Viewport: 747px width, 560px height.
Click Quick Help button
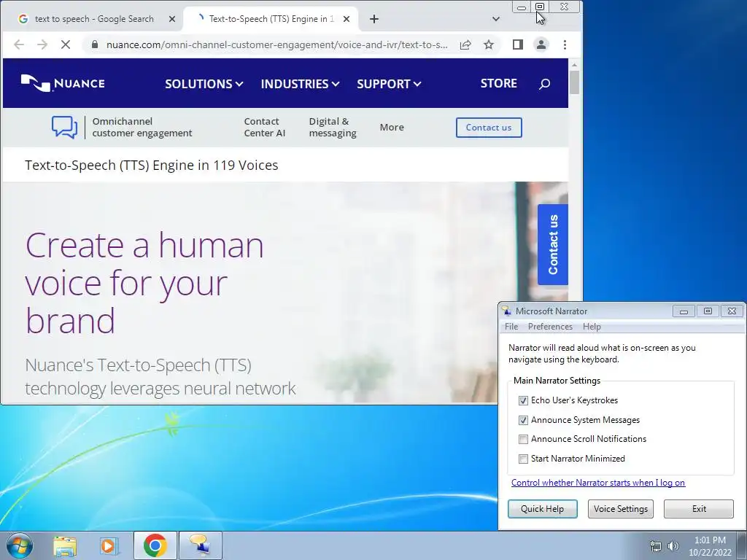[x=542, y=508]
